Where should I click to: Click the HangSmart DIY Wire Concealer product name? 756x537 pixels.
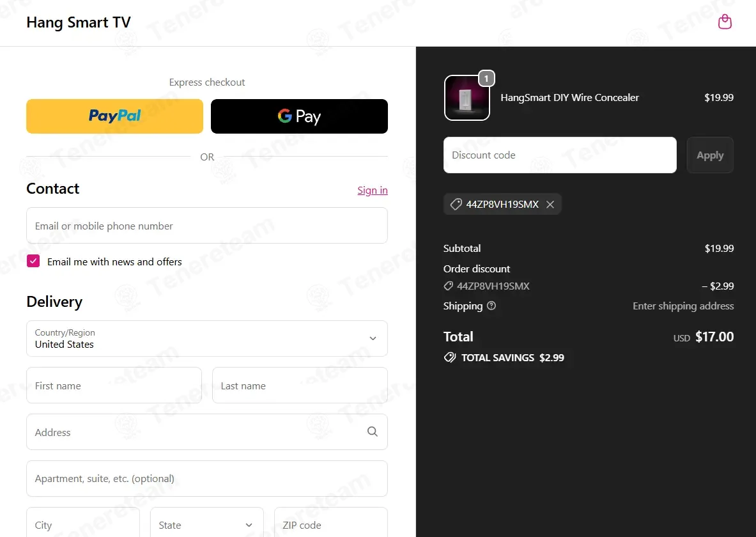pyautogui.click(x=569, y=98)
